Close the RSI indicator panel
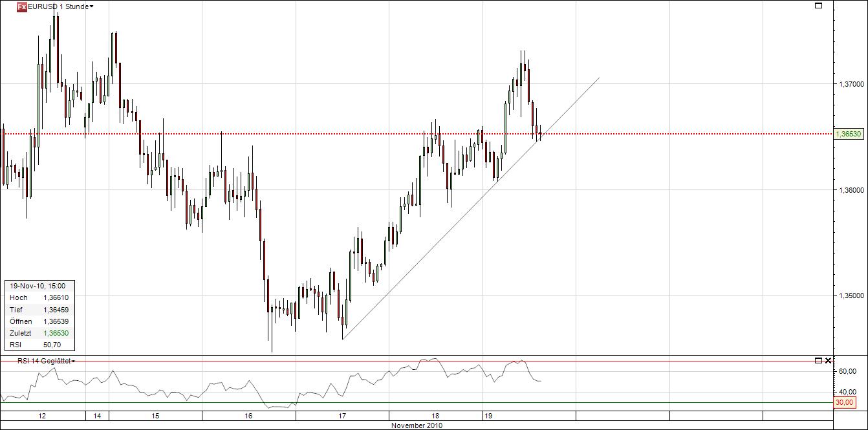This screenshot has height=430, width=868. (x=828, y=360)
